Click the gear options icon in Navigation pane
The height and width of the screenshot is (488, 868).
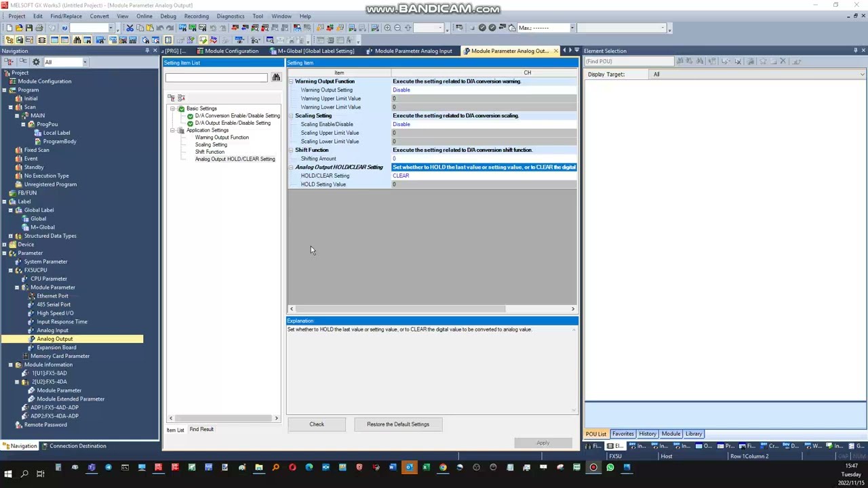pos(36,62)
